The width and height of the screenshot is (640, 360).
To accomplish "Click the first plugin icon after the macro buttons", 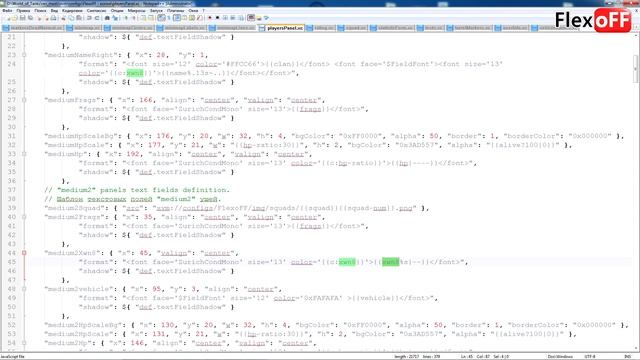I will pyautogui.click(x=251, y=18).
